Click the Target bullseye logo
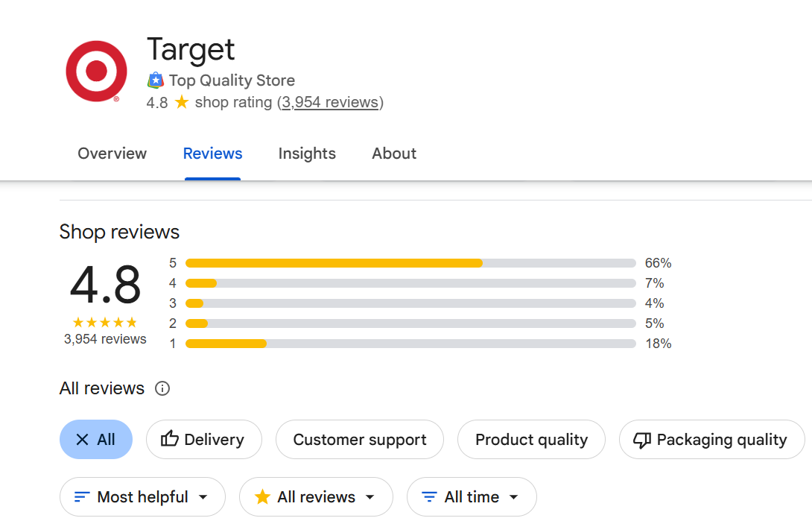The height and width of the screenshot is (521, 812). tap(95, 70)
